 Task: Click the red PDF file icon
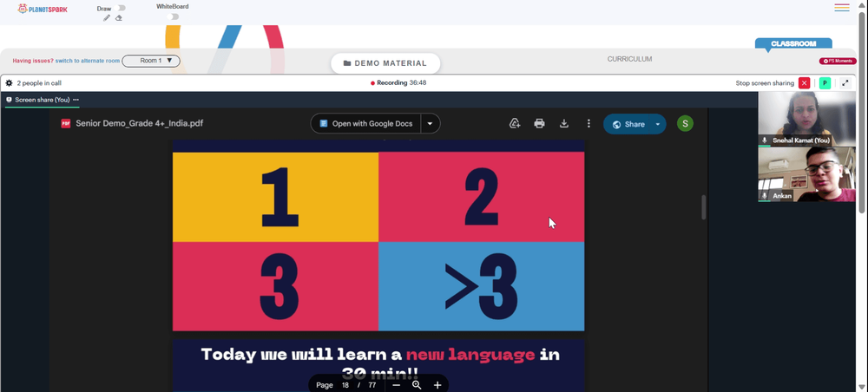[x=66, y=124]
